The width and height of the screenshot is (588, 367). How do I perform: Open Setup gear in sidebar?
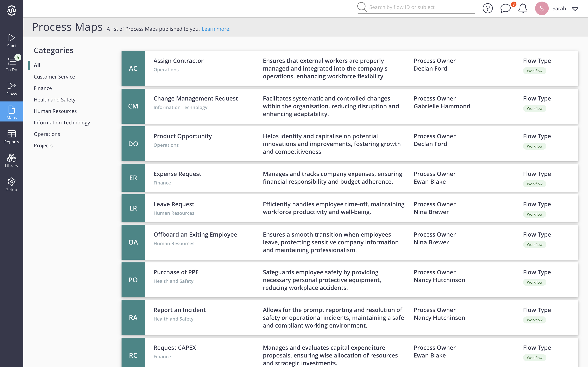click(x=11, y=184)
